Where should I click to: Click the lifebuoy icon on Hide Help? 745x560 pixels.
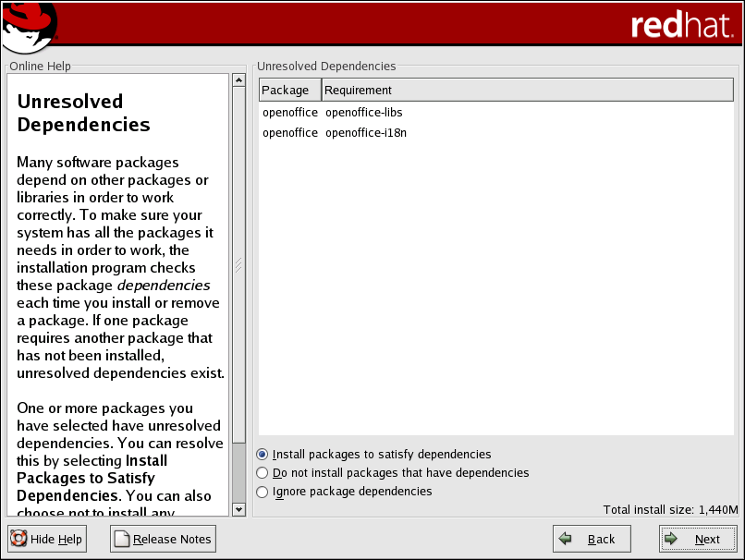pos(18,539)
